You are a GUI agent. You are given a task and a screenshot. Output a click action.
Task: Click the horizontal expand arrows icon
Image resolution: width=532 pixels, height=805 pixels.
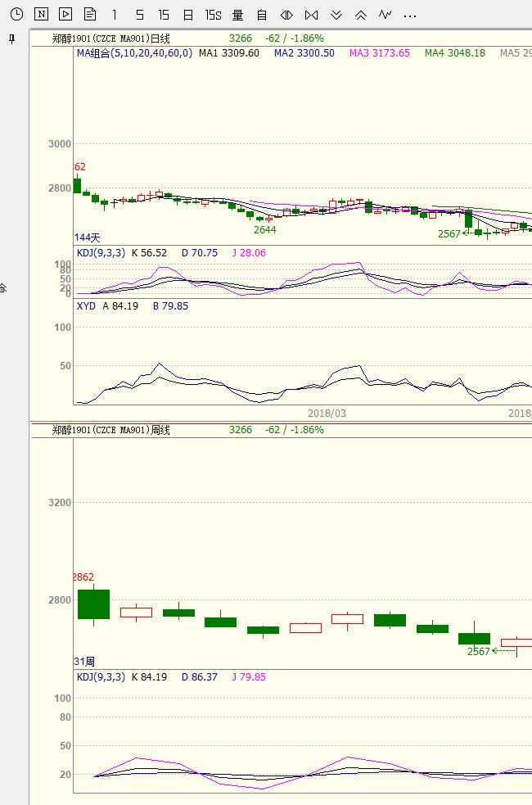click(x=286, y=15)
